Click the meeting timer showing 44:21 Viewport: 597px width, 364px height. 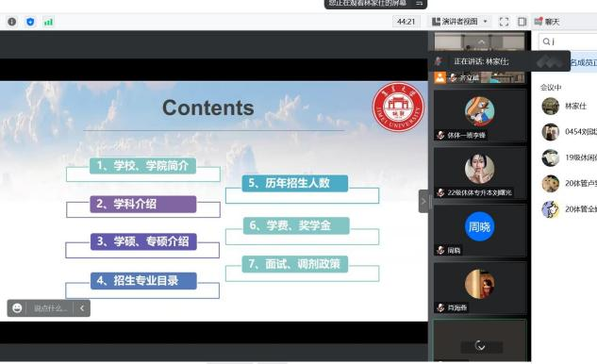(x=406, y=22)
